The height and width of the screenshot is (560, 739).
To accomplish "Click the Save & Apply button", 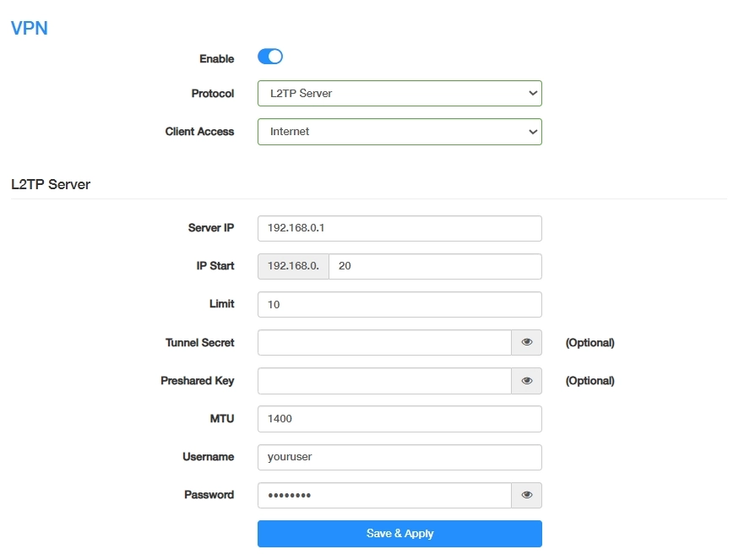I will [399, 534].
